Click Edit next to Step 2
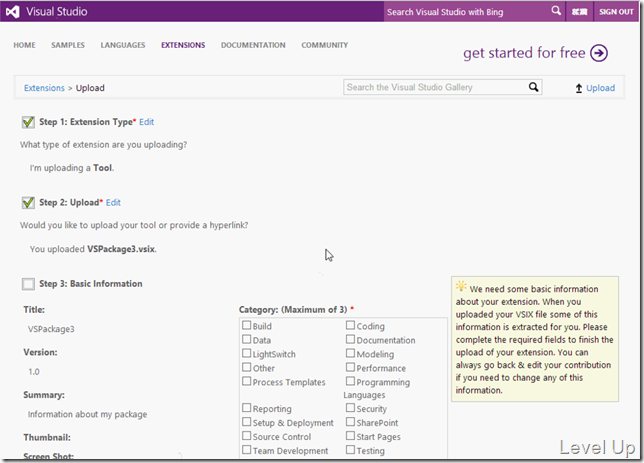The width and height of the screenshot is (644, 463). [x=113, y=203]
